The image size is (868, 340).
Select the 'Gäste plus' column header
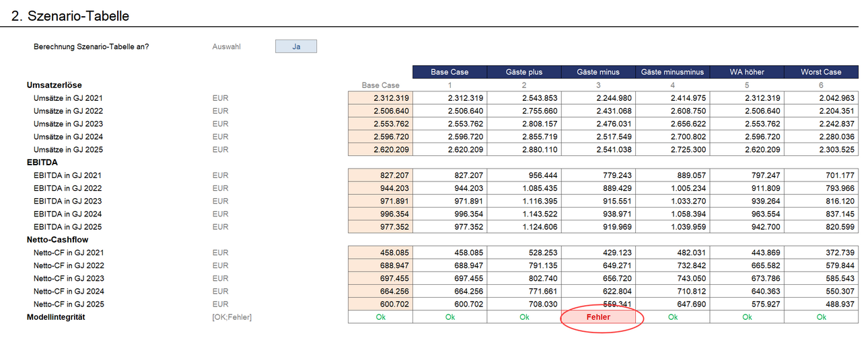coord(524,72)
